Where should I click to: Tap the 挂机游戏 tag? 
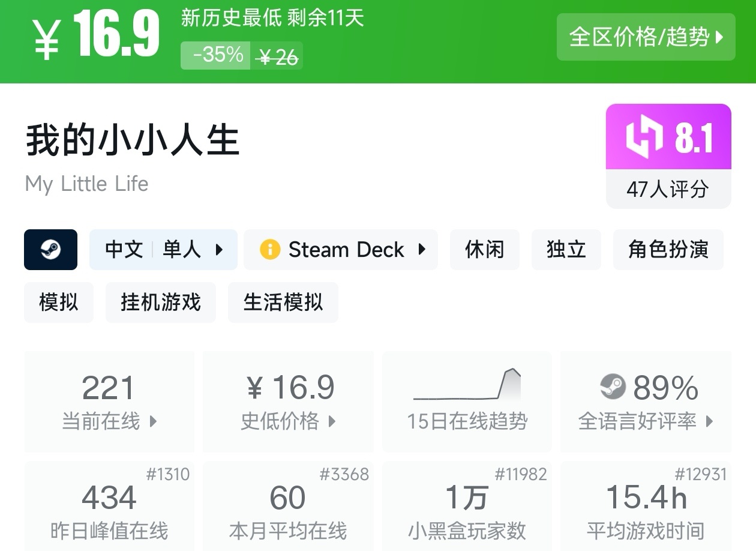[x=160, y=303]
